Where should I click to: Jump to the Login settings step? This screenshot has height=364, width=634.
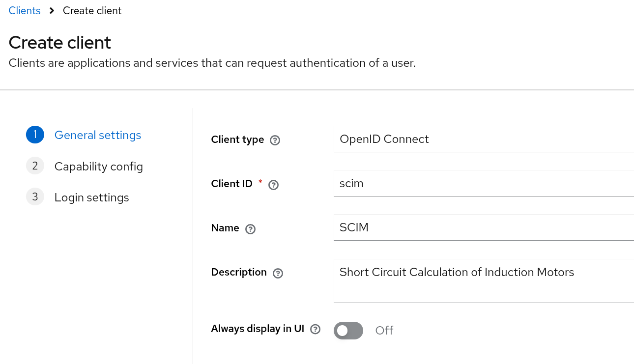[x=92, y=197]
